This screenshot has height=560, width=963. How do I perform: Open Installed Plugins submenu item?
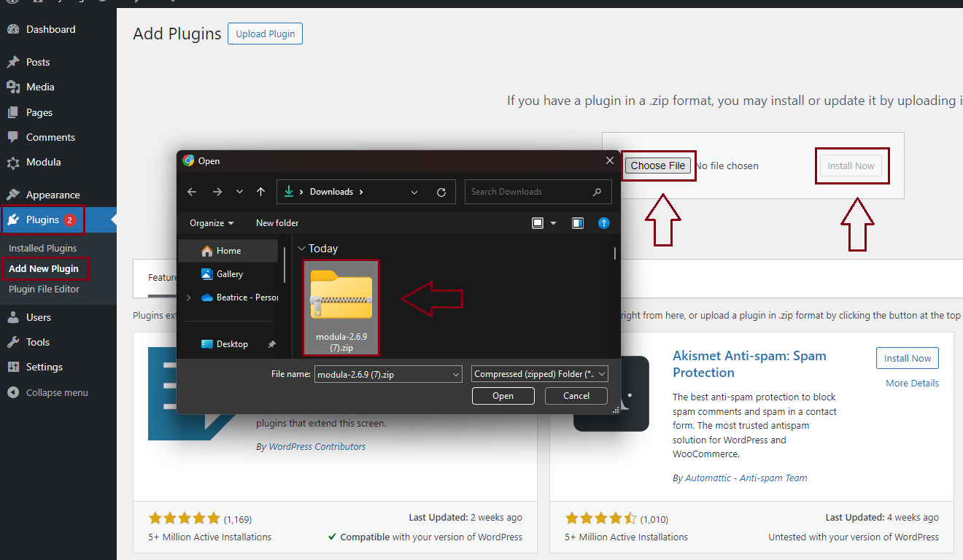(42, 249)
